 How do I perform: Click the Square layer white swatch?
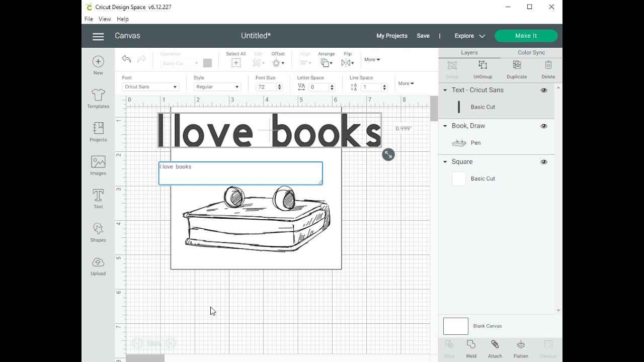(459, 178)
